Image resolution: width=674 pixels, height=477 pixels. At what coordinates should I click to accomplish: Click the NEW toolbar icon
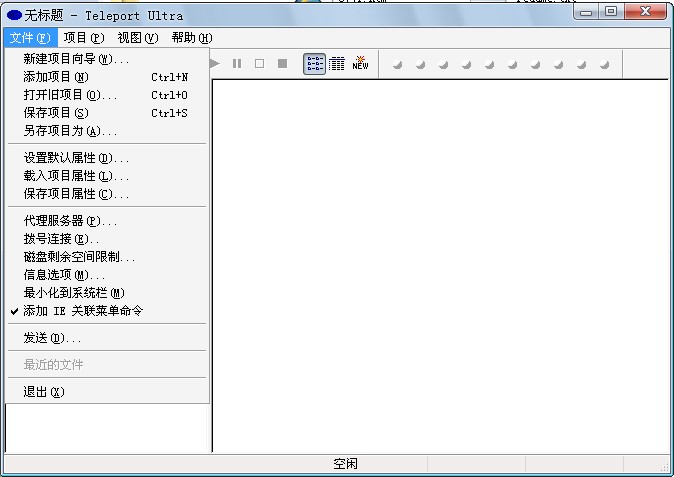point(360,64)
